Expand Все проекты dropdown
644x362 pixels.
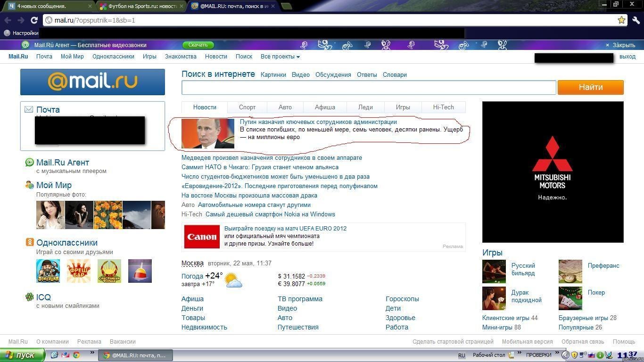(x=280, y=57)
